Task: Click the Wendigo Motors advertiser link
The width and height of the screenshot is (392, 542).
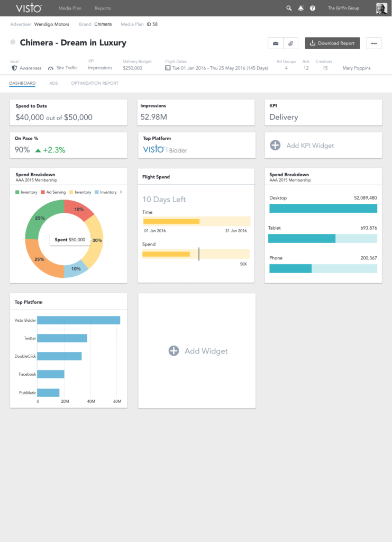Action: 52,24
